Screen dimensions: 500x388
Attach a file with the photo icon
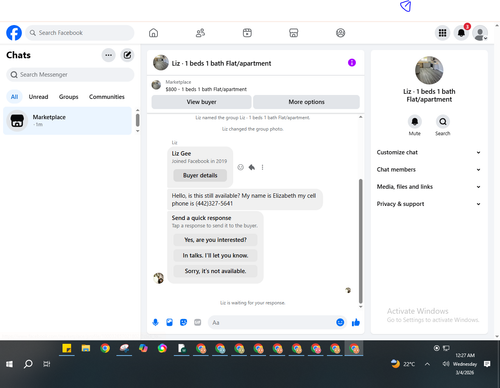[x=169, y=322]
